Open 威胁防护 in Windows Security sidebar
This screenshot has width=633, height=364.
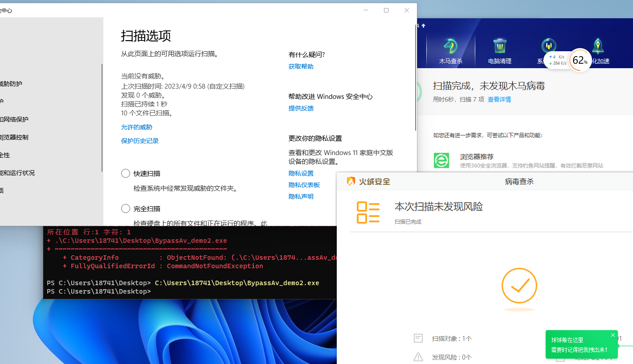point(11,84)
